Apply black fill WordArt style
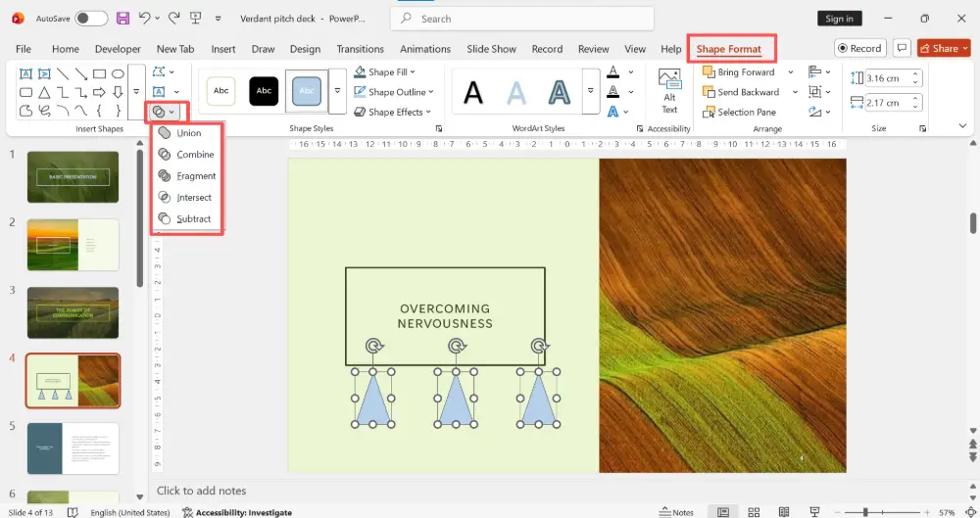 473,93
